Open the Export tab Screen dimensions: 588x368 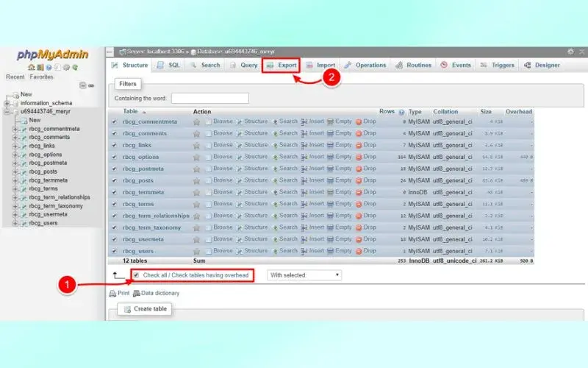point(282,66)
